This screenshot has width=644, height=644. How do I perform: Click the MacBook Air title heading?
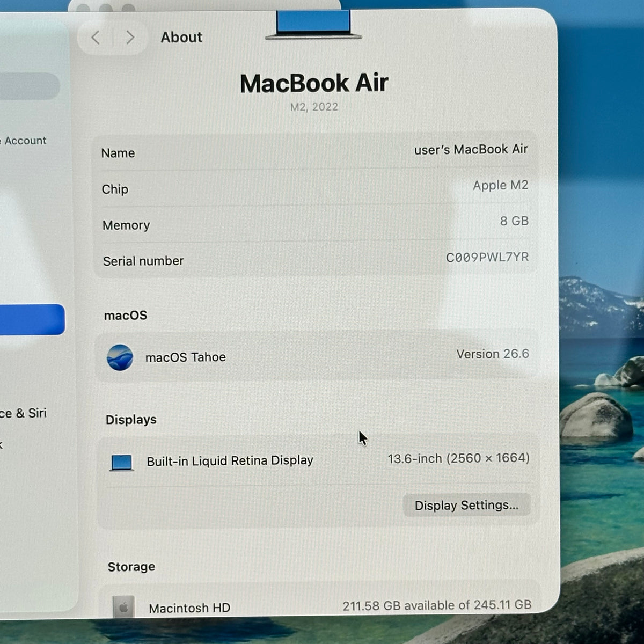click(x=314, y=83)
